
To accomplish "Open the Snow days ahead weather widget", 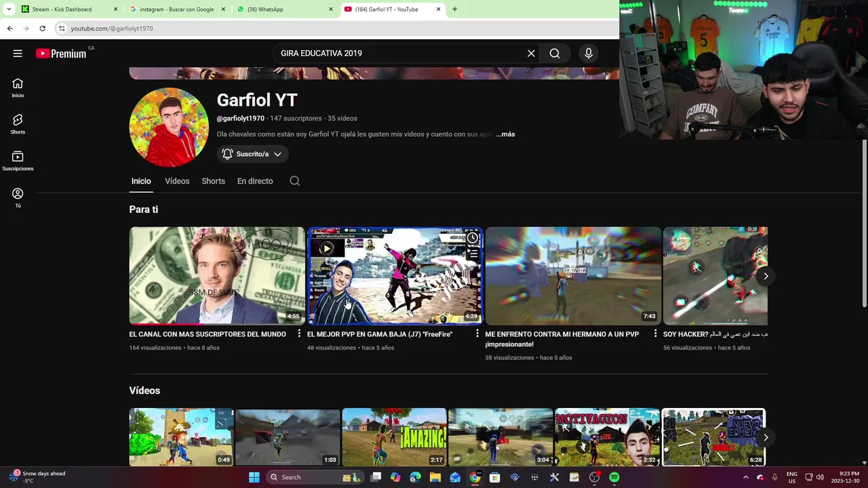I will tap(37, 477).
